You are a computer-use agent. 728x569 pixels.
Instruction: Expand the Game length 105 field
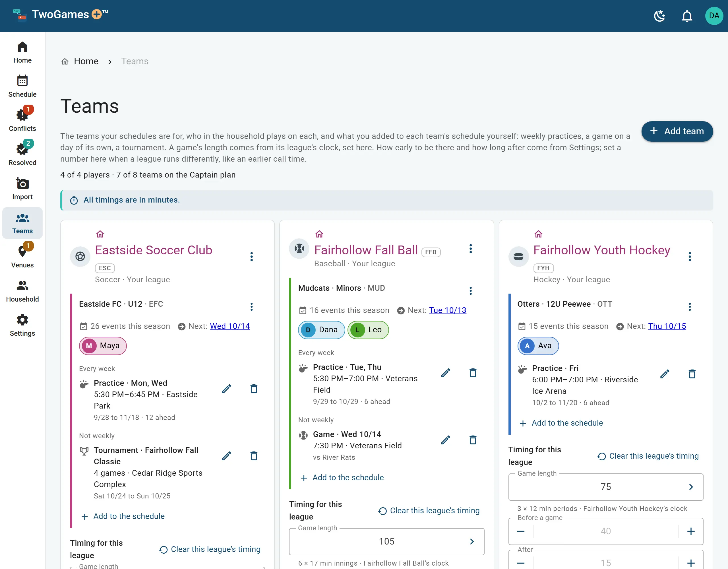pyautogui.click(x=386, y=541)
